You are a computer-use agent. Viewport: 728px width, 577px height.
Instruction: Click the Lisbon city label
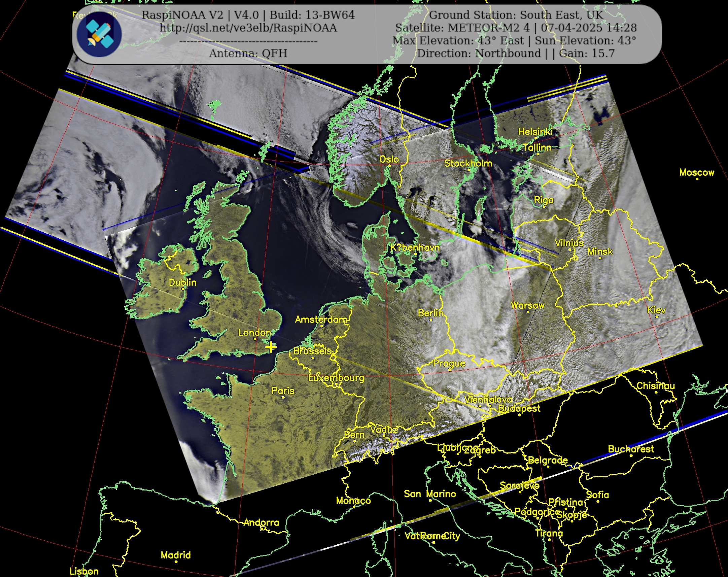[x=84, y=571]
